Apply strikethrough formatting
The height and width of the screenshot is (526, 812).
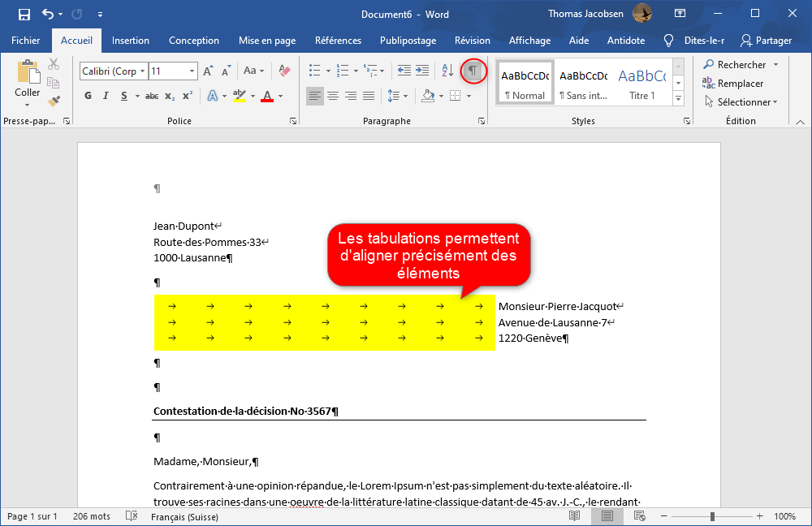point(152,96)
